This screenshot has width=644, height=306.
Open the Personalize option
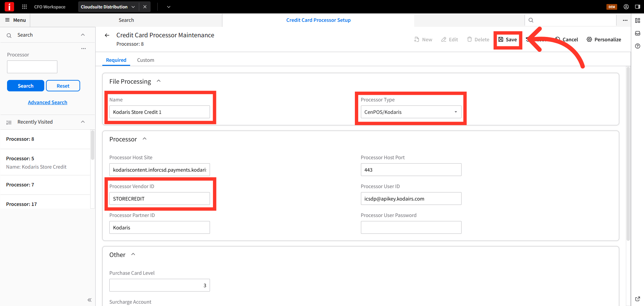pos(604,40)
